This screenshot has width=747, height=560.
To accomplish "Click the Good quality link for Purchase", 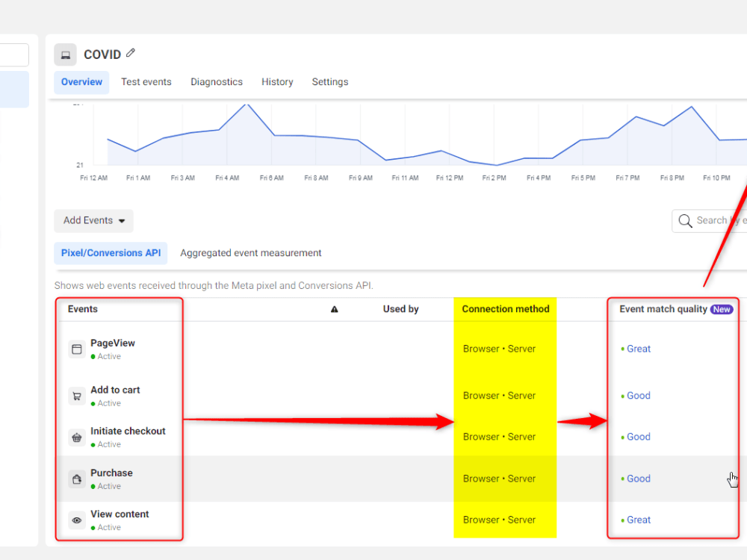I will (639, 479).
